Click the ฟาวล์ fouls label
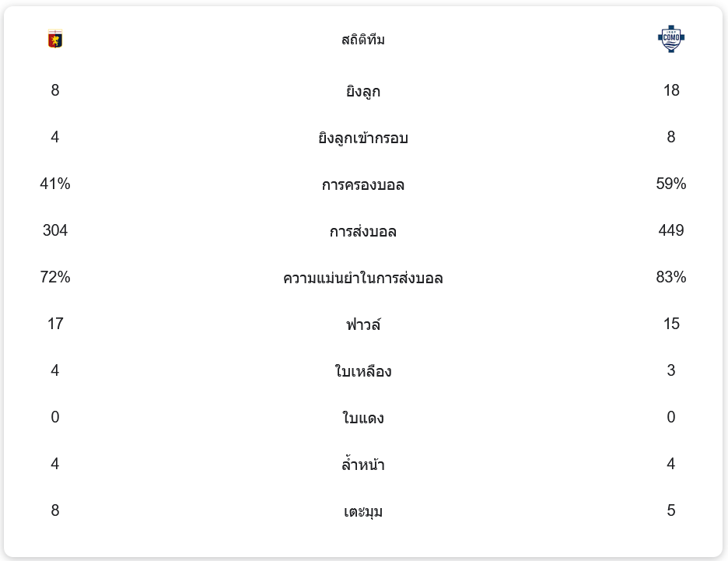Viewport: 728px width, 561px height. click(363, 324)
